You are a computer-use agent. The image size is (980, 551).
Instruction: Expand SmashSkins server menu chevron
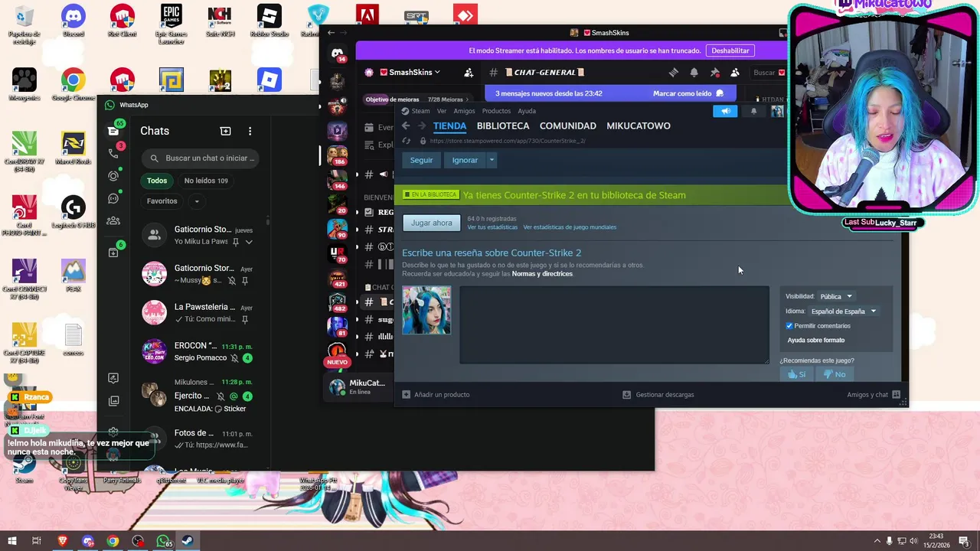point(437,73)
